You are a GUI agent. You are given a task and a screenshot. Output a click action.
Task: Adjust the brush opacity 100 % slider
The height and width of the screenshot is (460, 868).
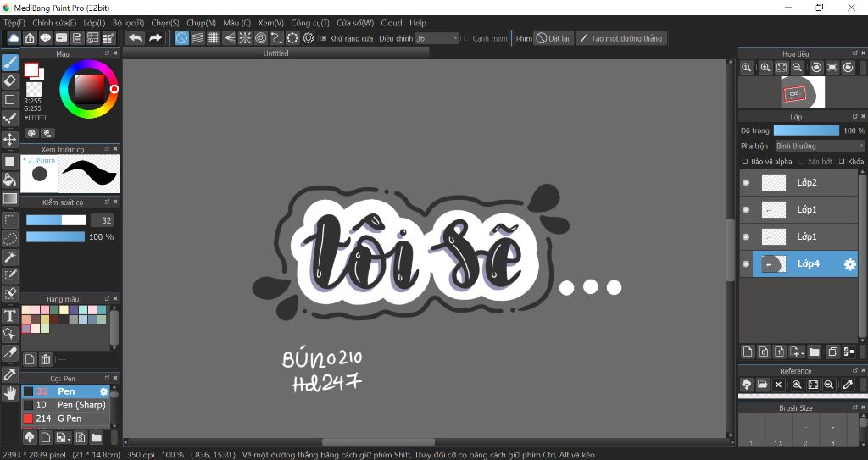55,237
